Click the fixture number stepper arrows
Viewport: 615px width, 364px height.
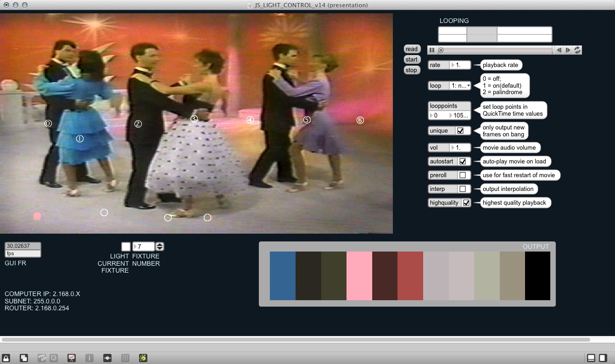click(x=160, y=246)
